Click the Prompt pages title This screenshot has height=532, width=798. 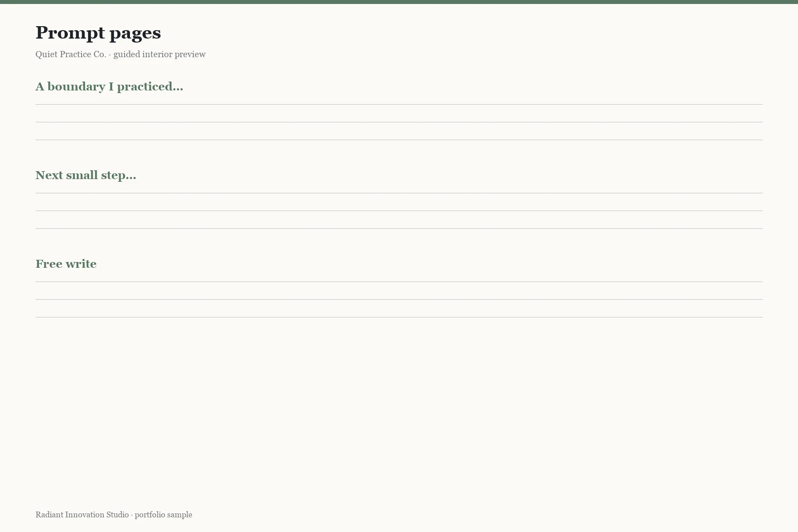coord(98,33)
